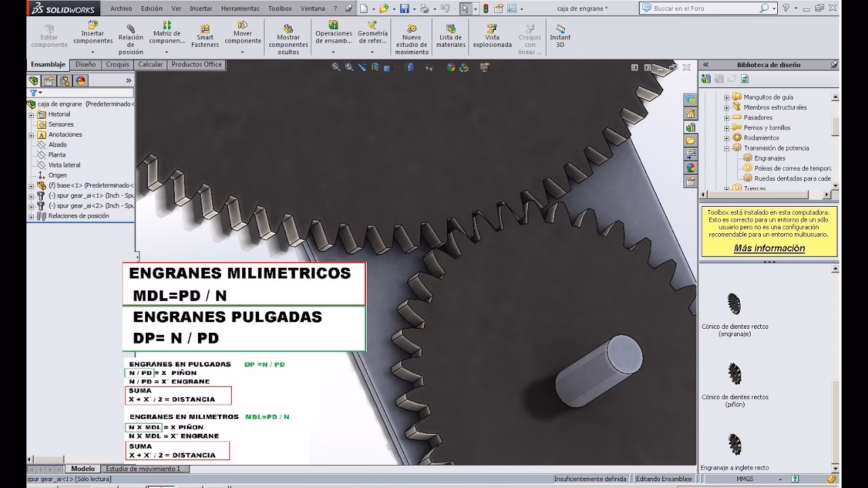Collapse the Transmisión de potencia folder
The height and width of the screenshot is (488, 868).
tap(726, 148)
